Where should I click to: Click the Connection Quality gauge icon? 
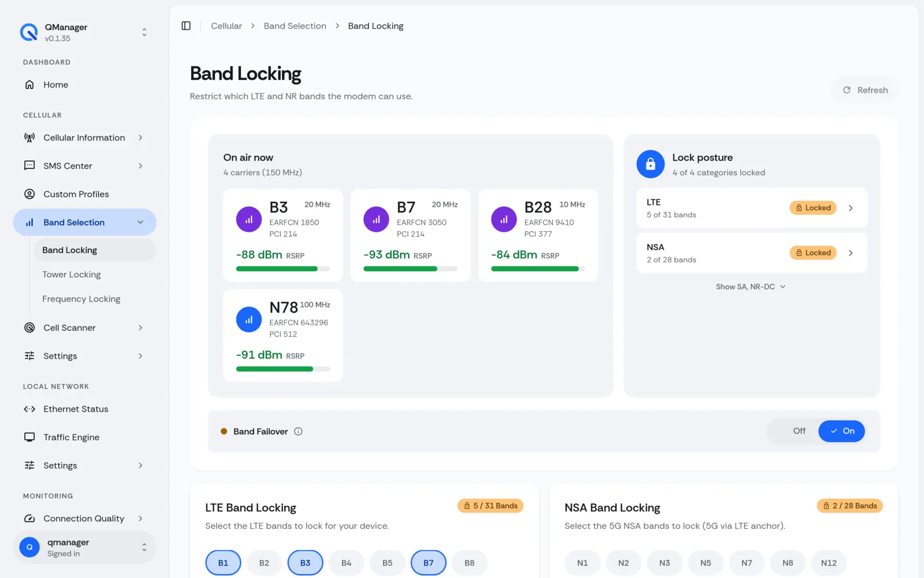[x=29, y=518]
